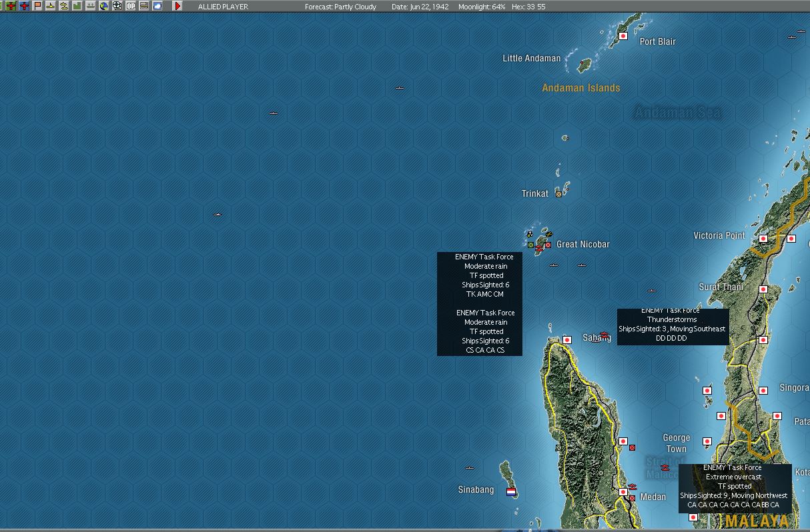Click the Sinabang map label

pos(476,489)
